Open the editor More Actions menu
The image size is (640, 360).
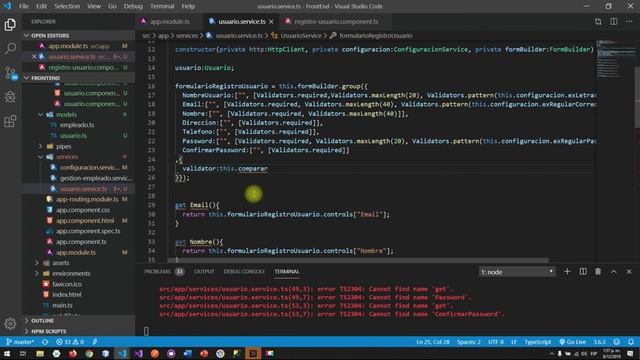629,22
